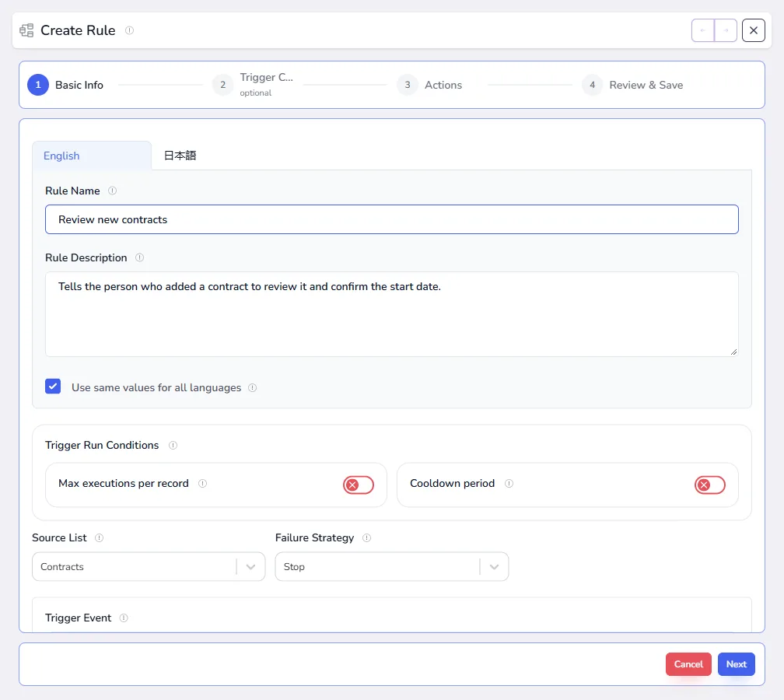Enable the Max executions per record toggle

tap(359, 485)
